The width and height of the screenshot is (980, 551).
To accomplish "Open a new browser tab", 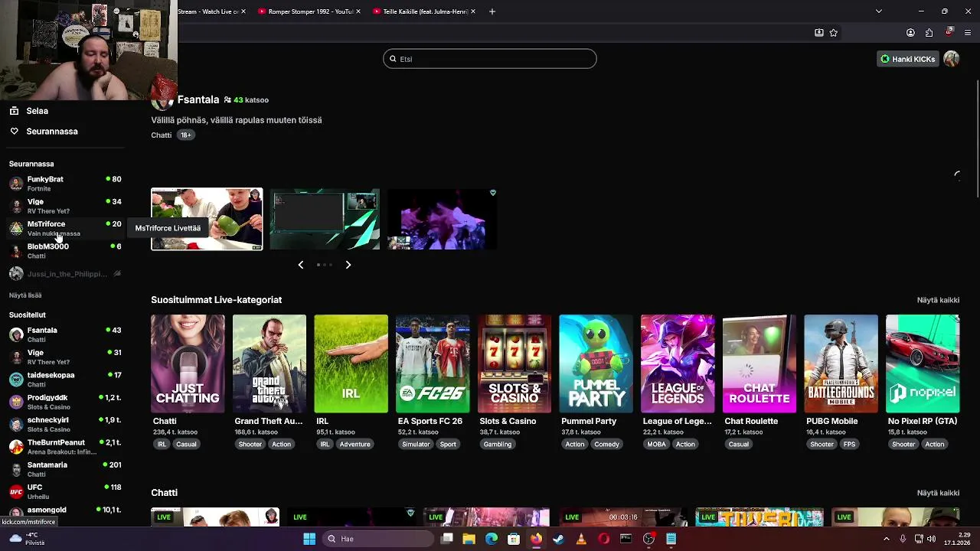I will [492, 11].
